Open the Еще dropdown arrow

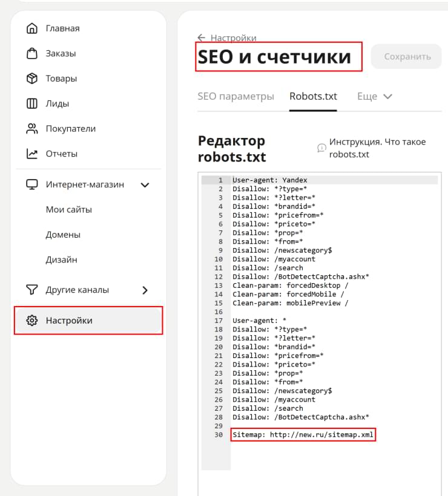(388, 97)
